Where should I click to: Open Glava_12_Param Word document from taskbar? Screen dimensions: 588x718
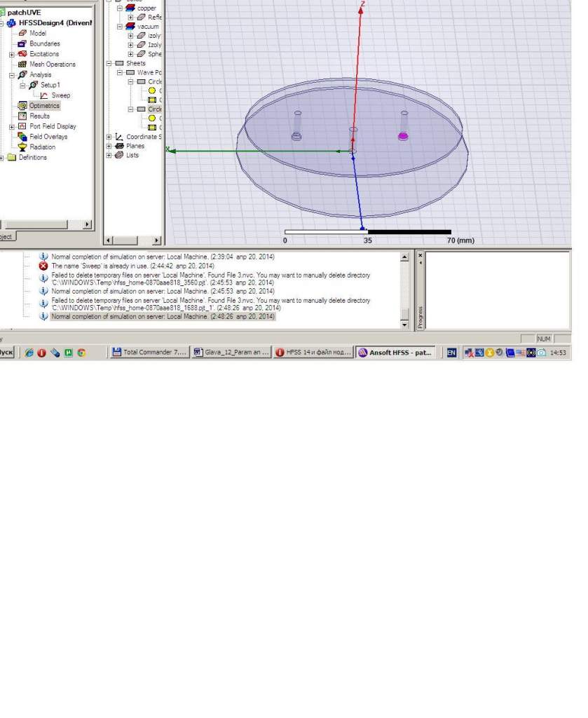click(231, 352)
